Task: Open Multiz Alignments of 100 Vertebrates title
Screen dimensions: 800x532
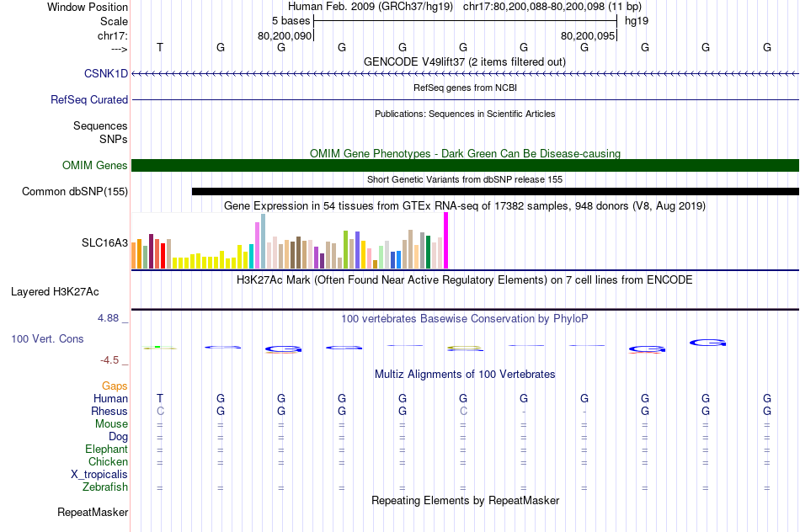Action: [465, 375]
